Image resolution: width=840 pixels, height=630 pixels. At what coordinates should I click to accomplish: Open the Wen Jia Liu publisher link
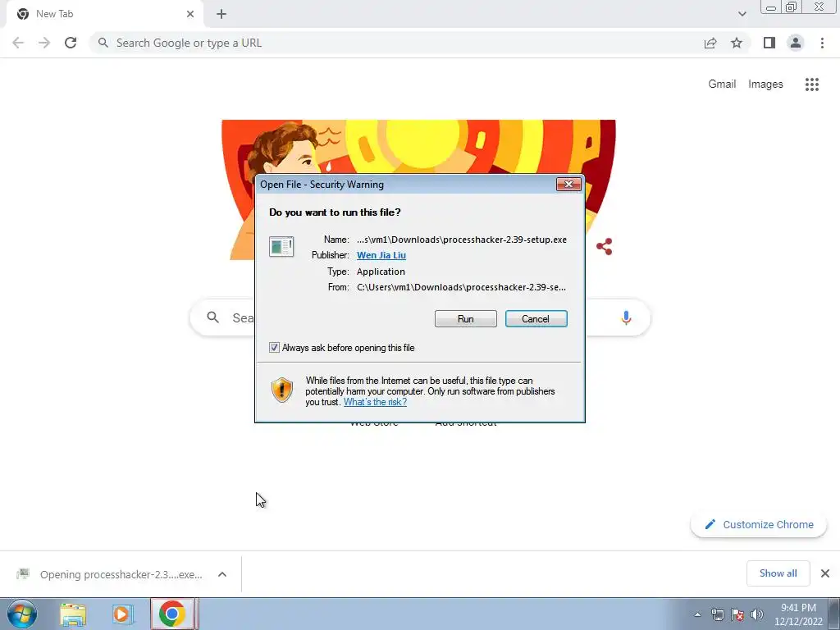pos(381,255)
